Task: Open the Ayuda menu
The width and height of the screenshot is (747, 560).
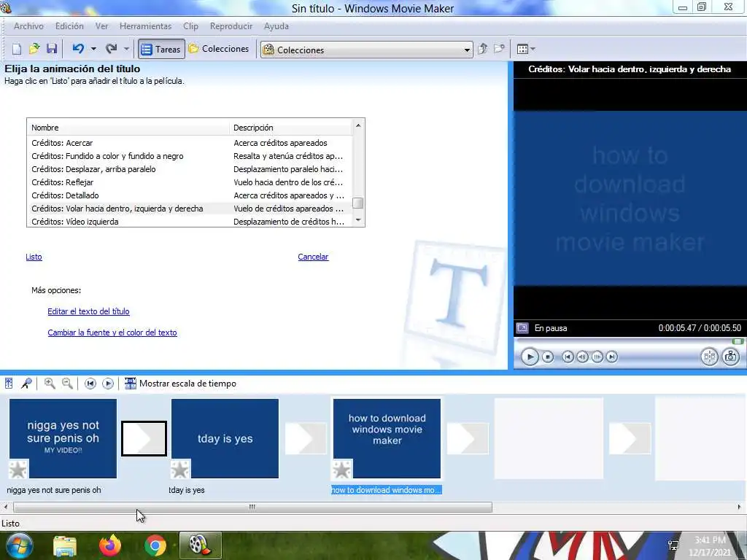Action: click(276, 26)
